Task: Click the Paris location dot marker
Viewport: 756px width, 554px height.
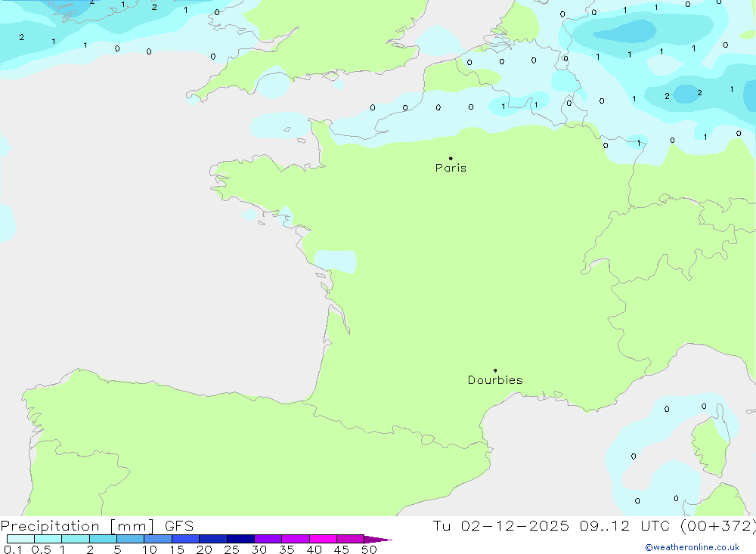Action: (451, 158)
